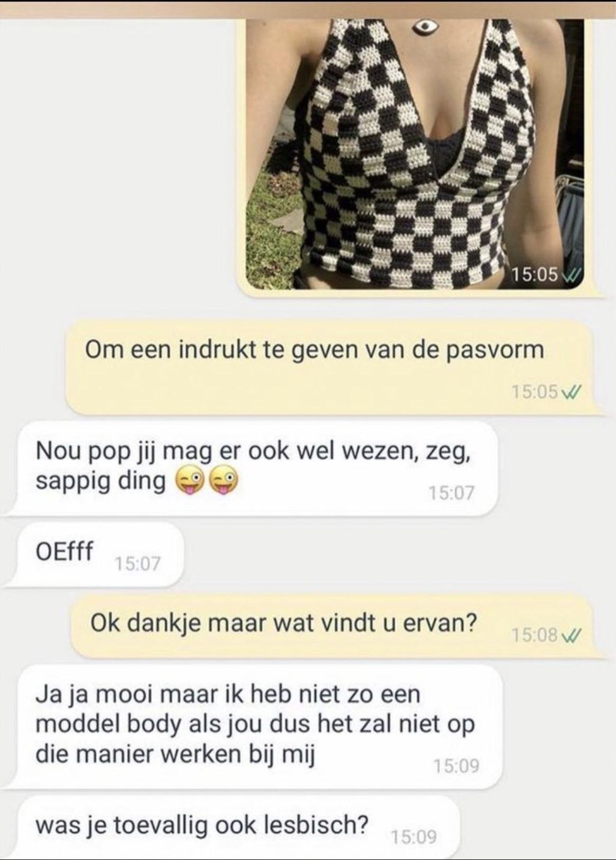Screen dimensions: 616x860
Task: Click the 15:09 timestamp on last message
Action: click(414, 837)
